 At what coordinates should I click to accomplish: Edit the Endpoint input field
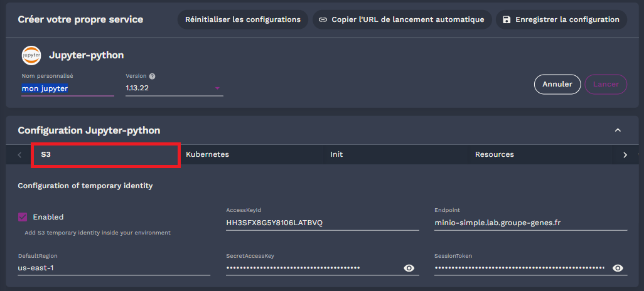pyautogui.click(x=530, y=223)
